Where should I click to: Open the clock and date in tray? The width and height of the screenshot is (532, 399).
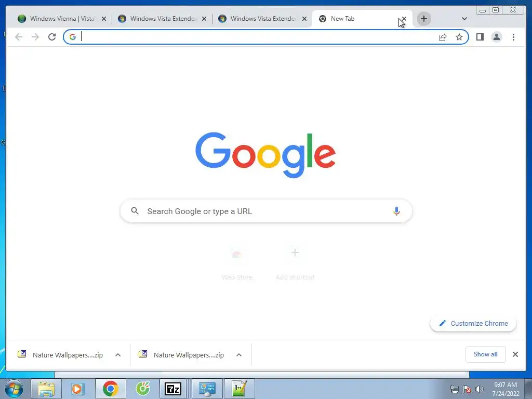click(x=506, y=389)
